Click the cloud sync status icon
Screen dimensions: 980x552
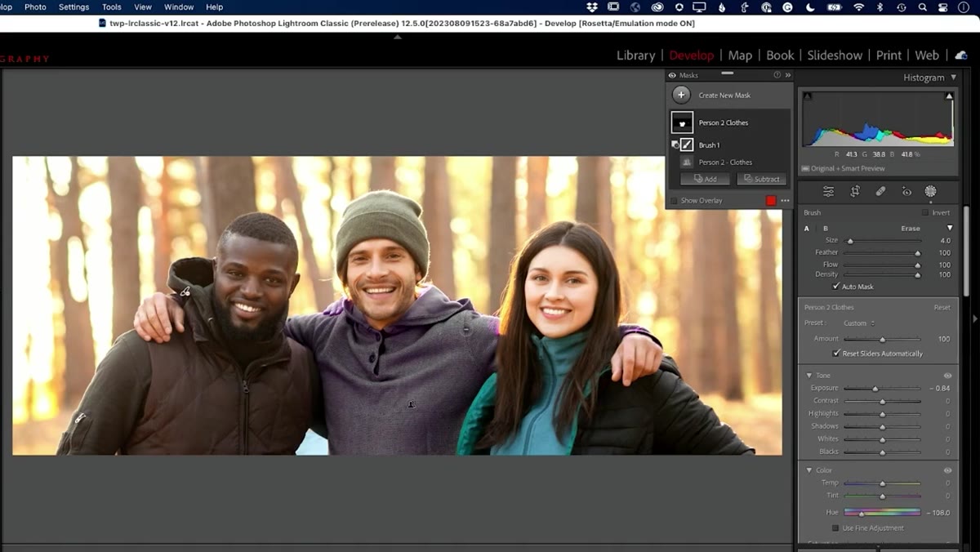coord(961,55)
